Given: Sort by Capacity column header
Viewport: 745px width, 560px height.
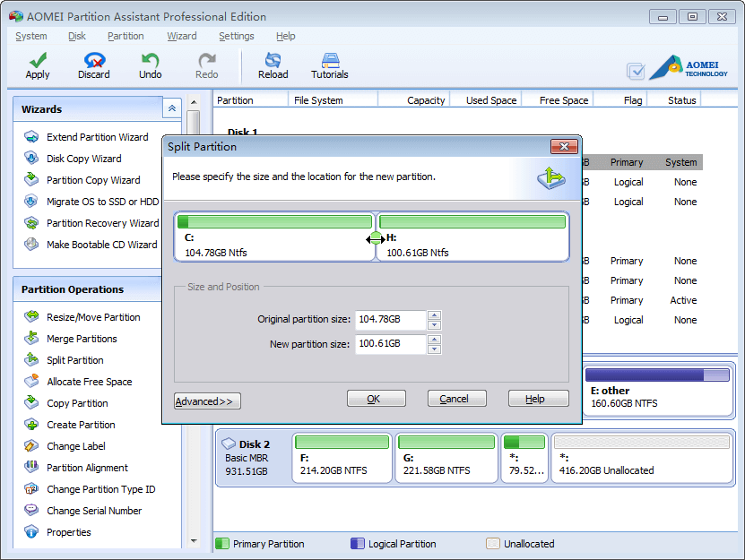Looking at the screenshot, I should (x=414, y=100).
